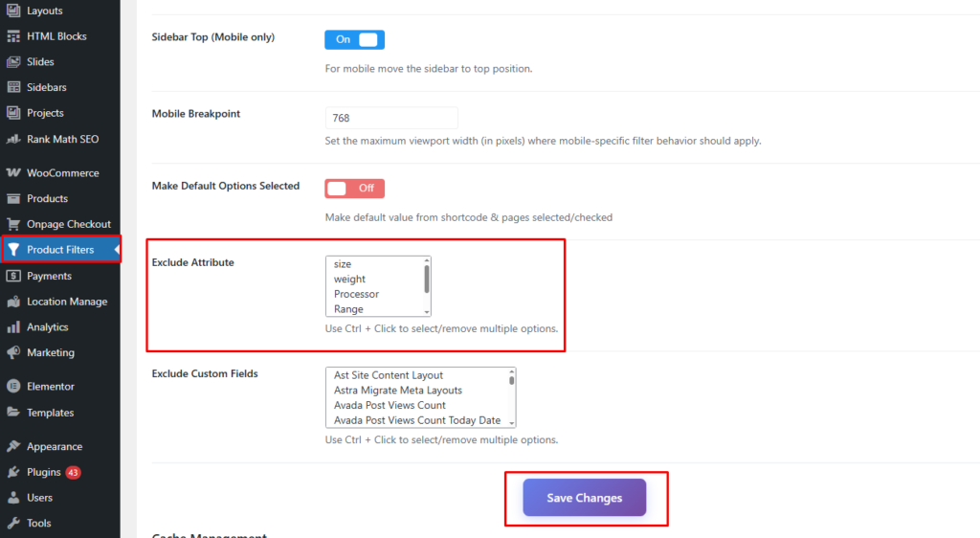The image size is (980, 538).
Task: Click the Analytics bar chart icon
Action: (13, 327)
